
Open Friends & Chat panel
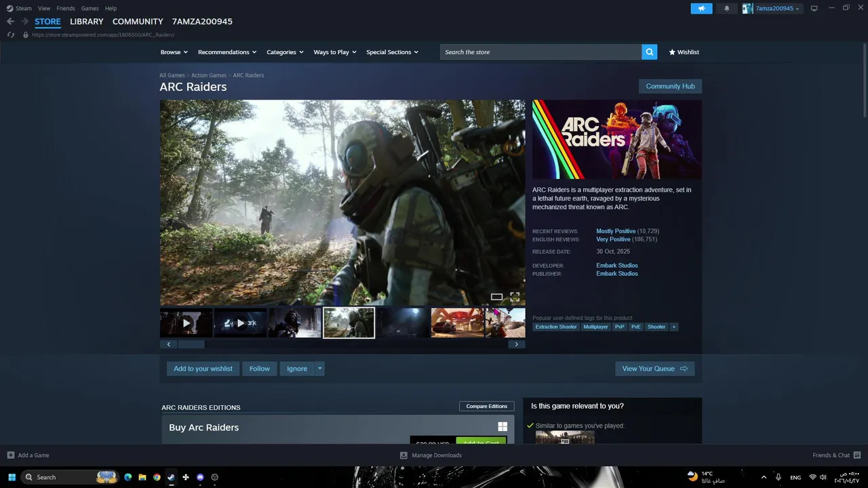click(836, 455)
